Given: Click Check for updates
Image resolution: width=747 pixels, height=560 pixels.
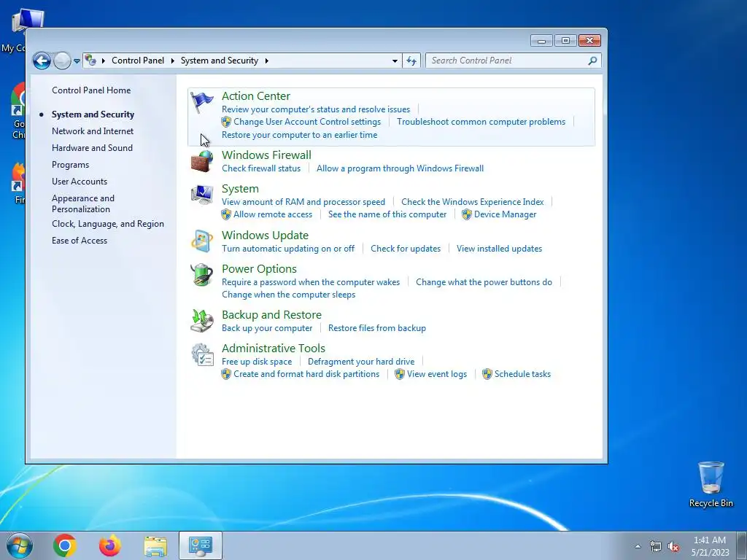Looking at the screenshot, I should (x=406, y=249).
